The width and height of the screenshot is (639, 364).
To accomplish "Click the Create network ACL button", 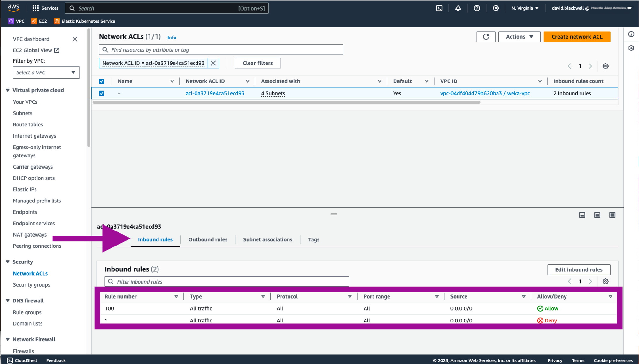I will pyautogui.click(x=577, y=37).
